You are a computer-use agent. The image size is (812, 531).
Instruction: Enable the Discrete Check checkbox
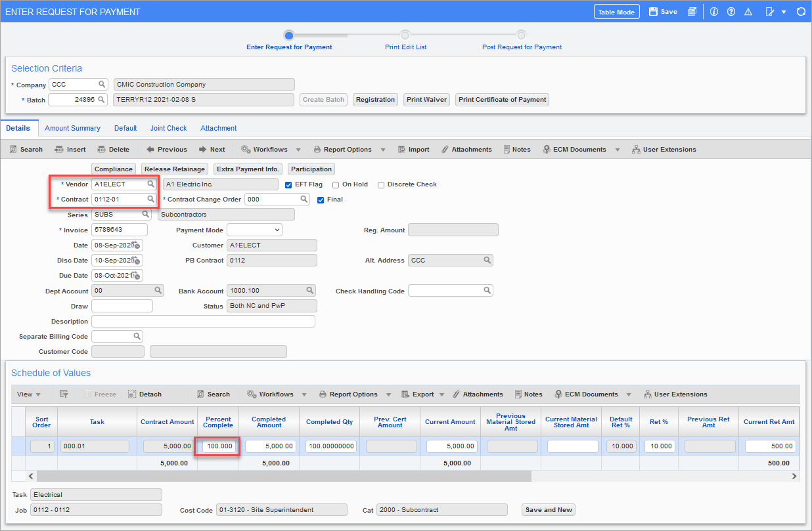381,184
